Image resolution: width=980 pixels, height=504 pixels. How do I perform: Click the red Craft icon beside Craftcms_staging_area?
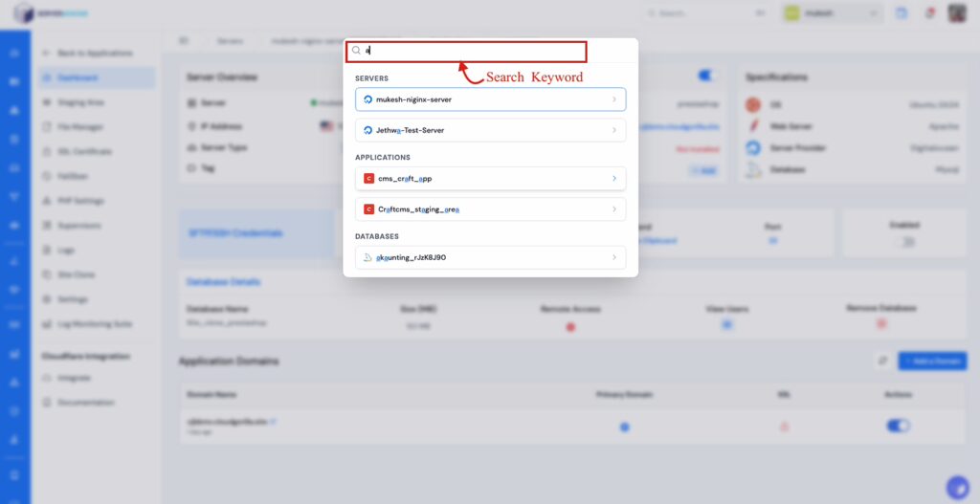click(x=368, y=209)
